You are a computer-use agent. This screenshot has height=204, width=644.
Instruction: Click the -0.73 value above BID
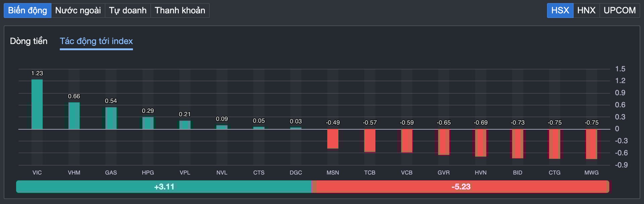[518, 123]
